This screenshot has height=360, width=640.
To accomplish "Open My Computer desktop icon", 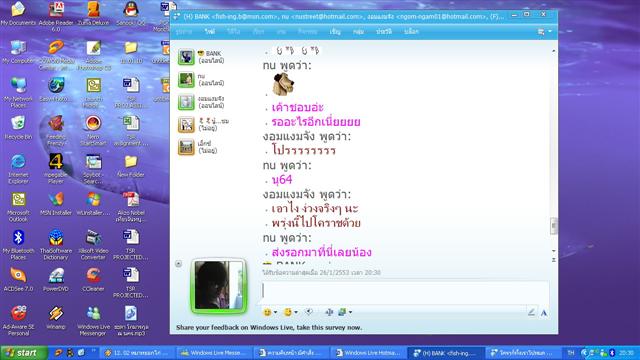I will [x=18, y=52].
